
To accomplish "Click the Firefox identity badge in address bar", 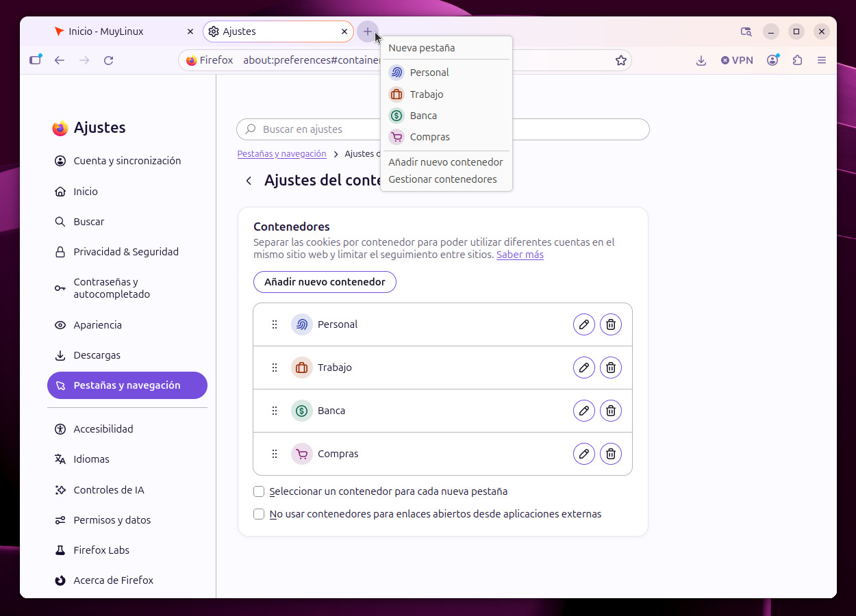I will [x=210, y=60].
